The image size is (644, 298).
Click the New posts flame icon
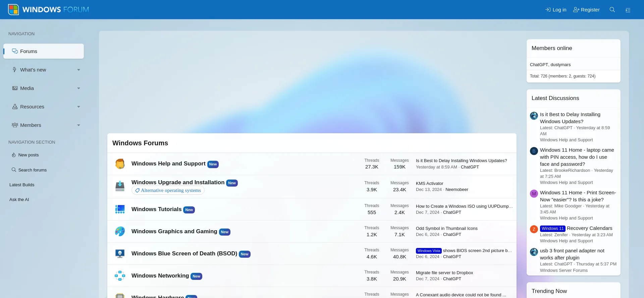(x=14, y=155)
